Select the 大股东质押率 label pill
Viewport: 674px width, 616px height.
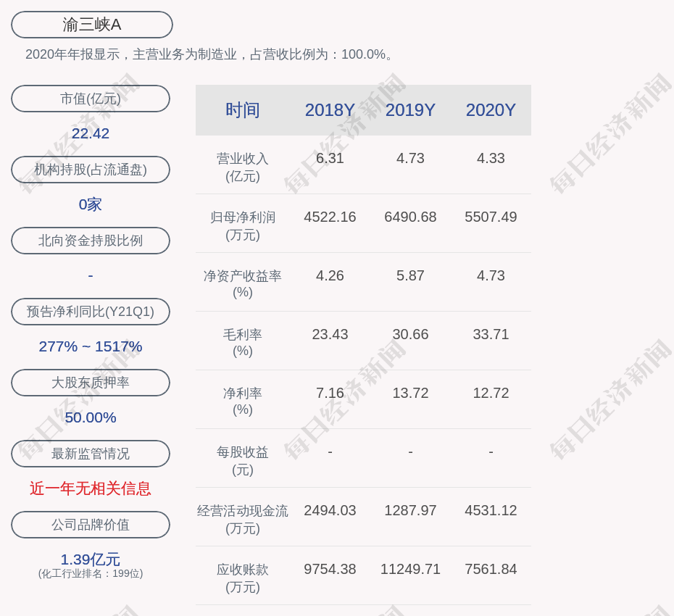click(x=91, y=383)
